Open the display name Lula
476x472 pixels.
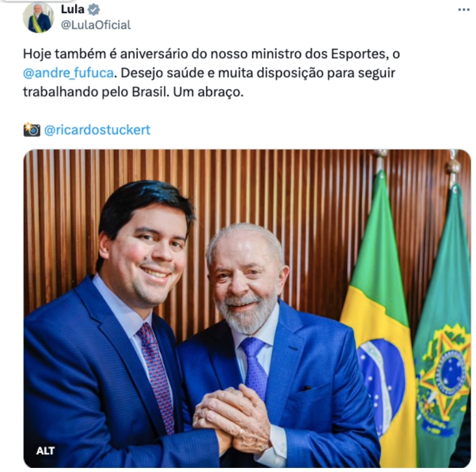point(72,9)
